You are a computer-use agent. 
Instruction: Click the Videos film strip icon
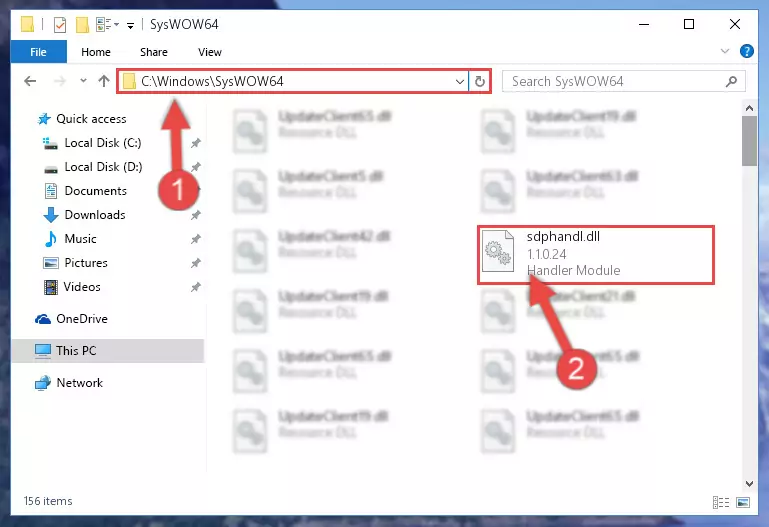click(51, 287)
